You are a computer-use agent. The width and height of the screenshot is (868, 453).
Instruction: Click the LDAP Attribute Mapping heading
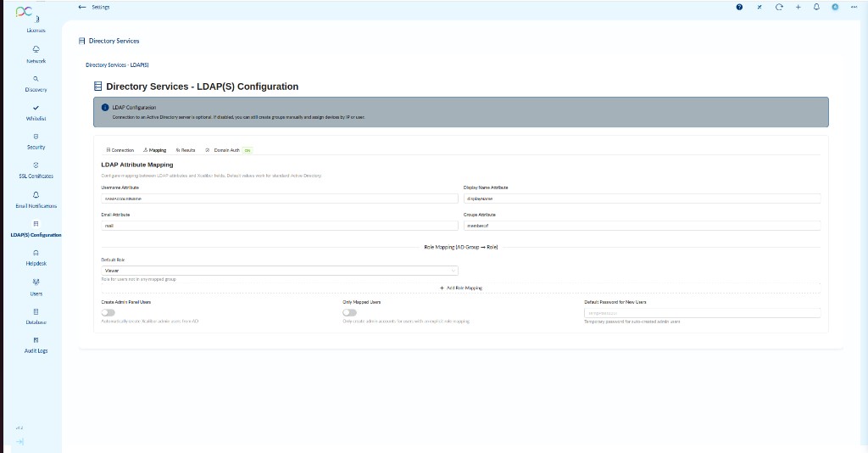(137, 165)
